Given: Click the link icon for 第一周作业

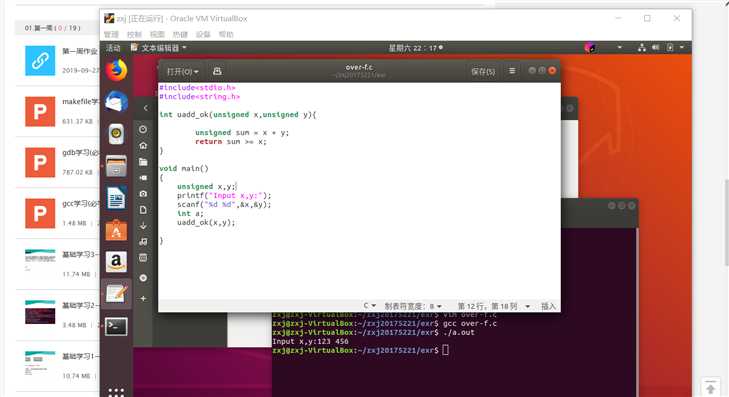Looking at the screenshot, I should pos(40,60).
